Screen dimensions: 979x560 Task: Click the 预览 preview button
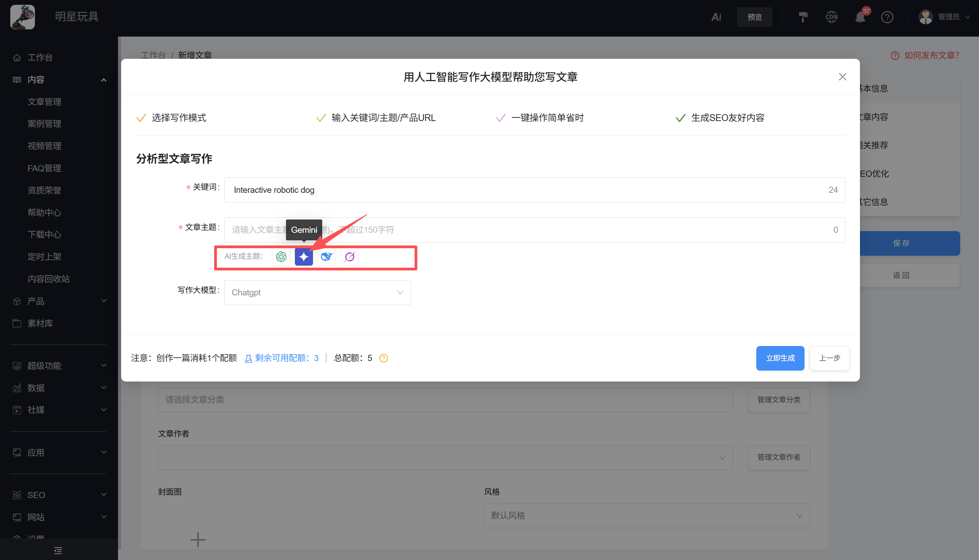coord(754,16)
